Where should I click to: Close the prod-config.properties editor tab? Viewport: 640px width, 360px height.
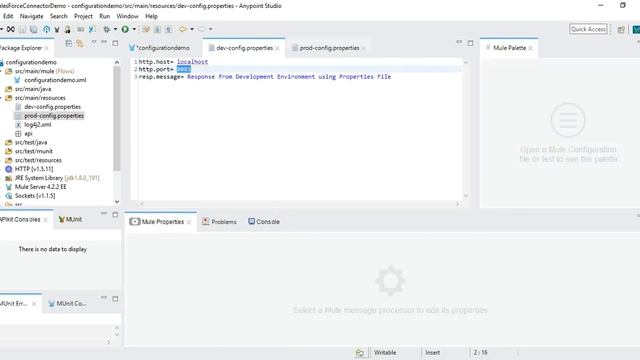tap(364, 48)
